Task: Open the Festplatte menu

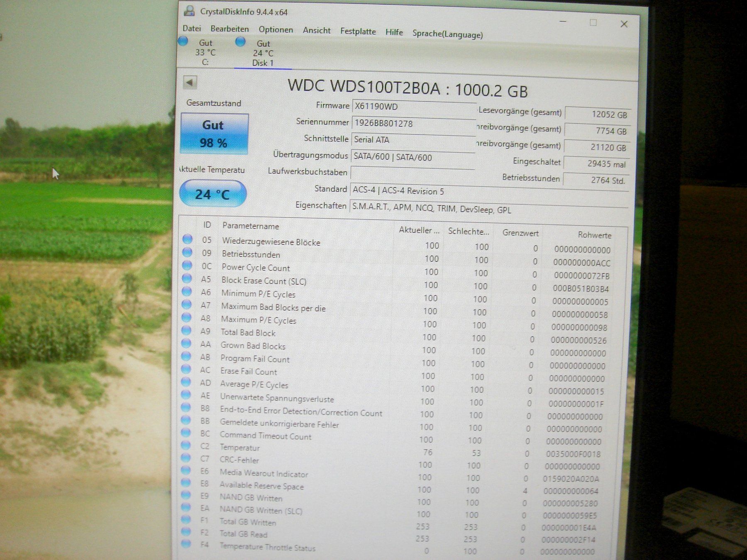Action: pos(358,31)
